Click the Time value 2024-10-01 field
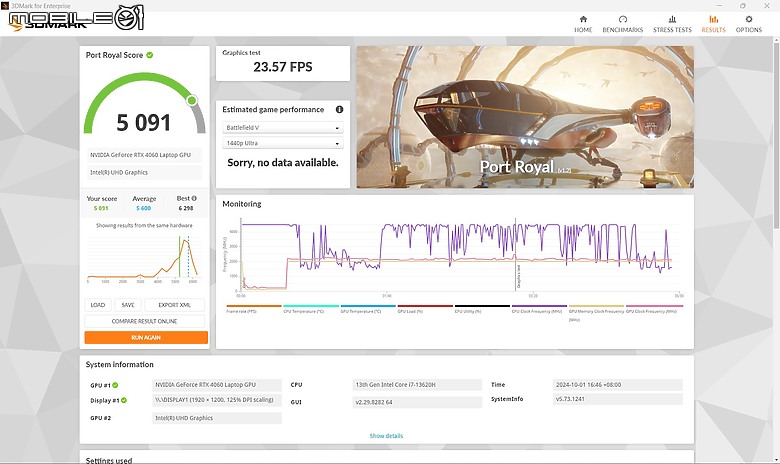The image size is (780, 464). click(x=617, y=385)
